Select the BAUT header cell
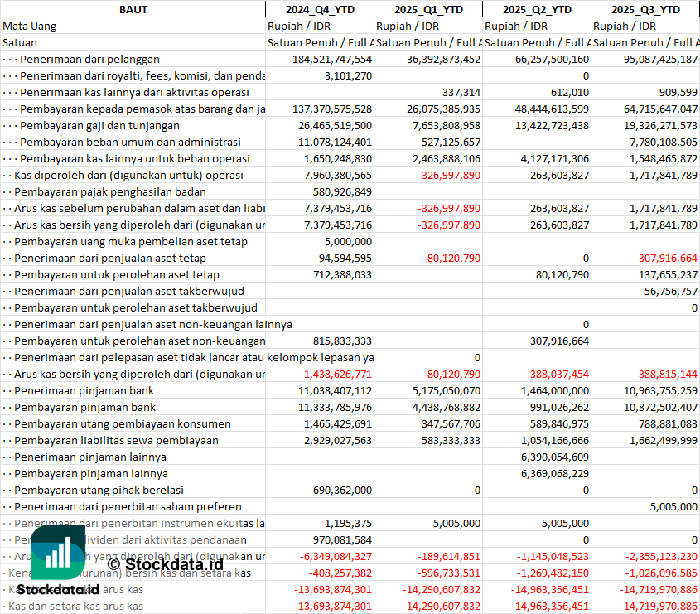 [133, 9]
